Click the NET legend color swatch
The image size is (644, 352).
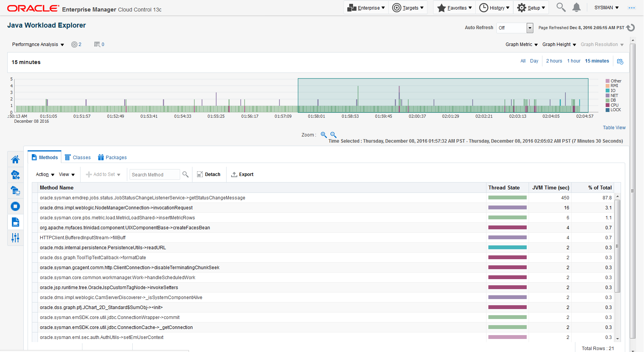point(608,95)
